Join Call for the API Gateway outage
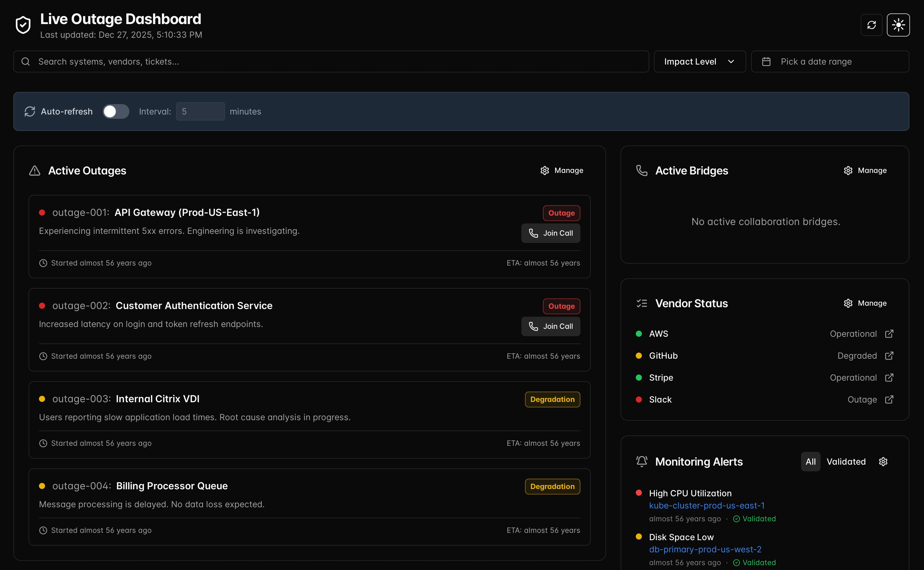Screen dimensions: 924x570 click(551, 233)
